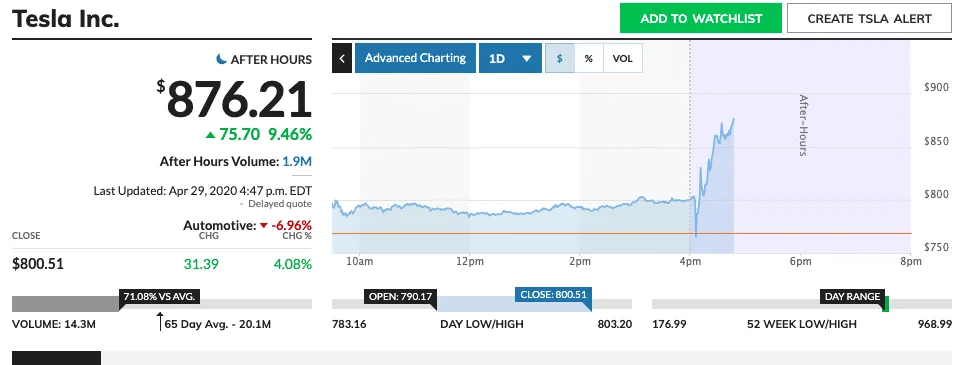Click the 10am label on chart axis
Viewport: 966px width, 365px height.
[359, 261]
